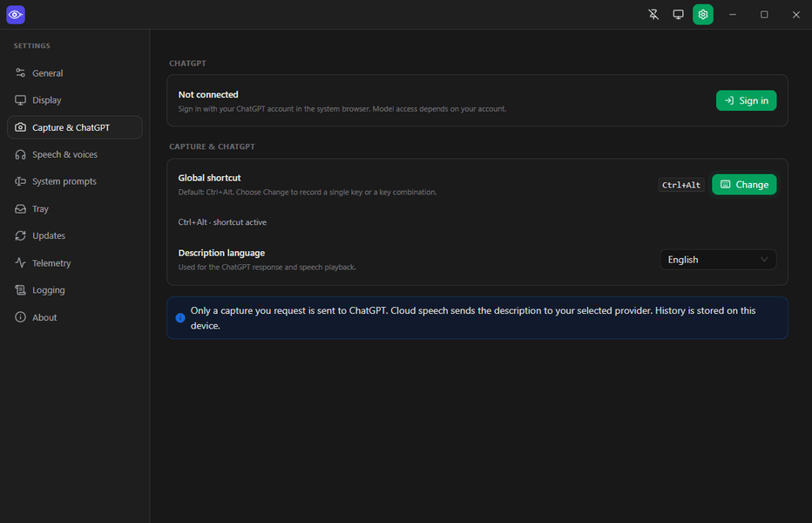The height and width of the screenshot is (523, 812).
Task: Open the General settings page
Action: click(x=75, y=73)
